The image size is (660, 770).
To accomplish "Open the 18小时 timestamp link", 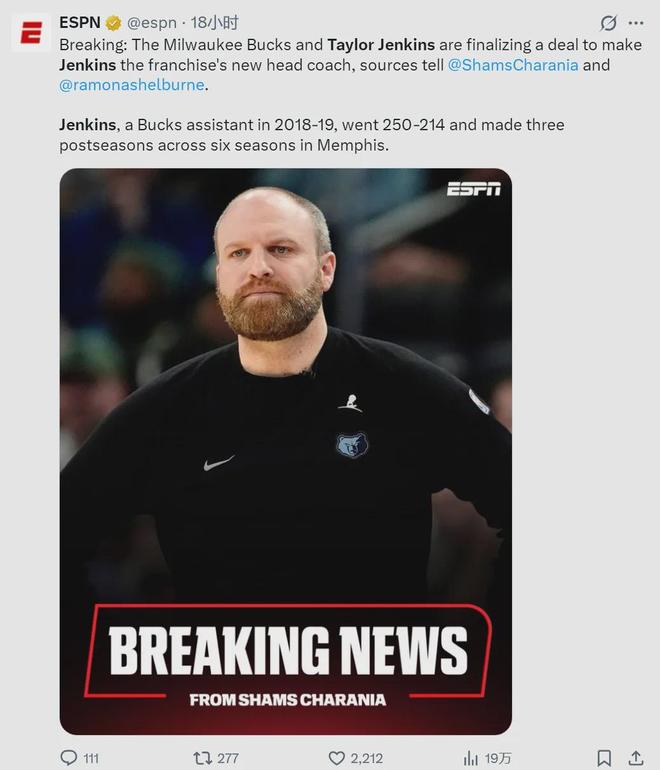I will 215,23.
